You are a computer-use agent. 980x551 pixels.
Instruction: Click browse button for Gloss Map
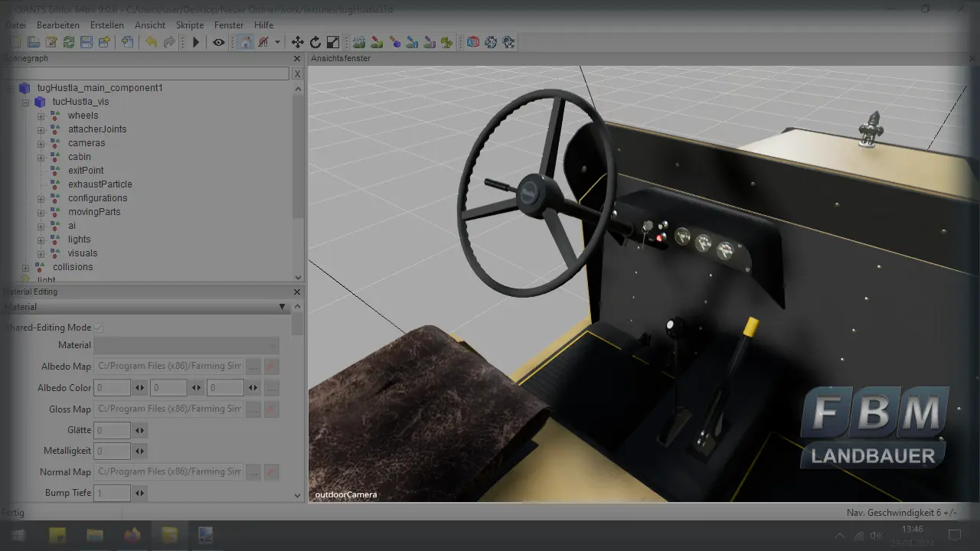253,409
